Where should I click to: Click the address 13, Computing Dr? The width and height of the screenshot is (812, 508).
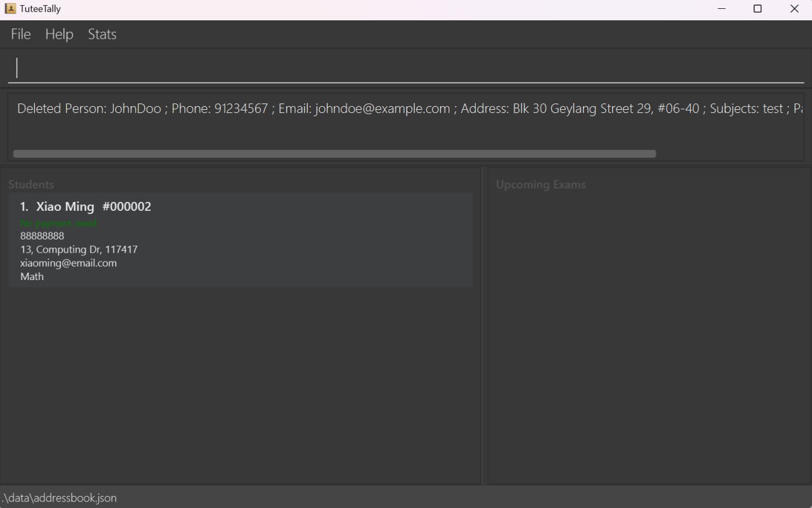[x=79, y=250]
